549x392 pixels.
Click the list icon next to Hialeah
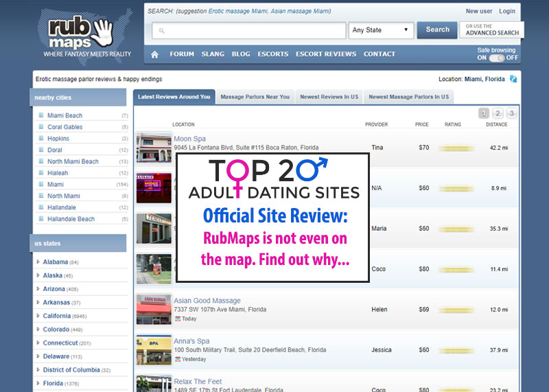tap(41, 173)
